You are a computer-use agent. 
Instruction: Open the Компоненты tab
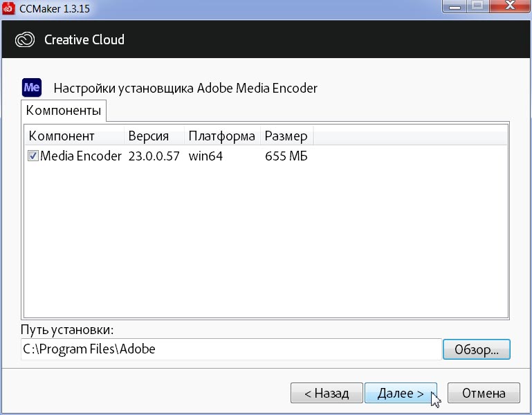pyautogui.click(x=64, y=110)
